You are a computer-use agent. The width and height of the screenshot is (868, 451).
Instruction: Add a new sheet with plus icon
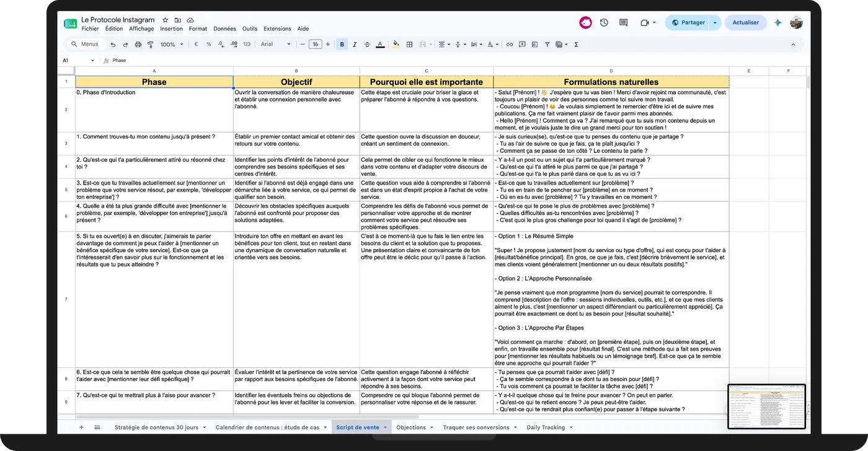coord(81,427)
